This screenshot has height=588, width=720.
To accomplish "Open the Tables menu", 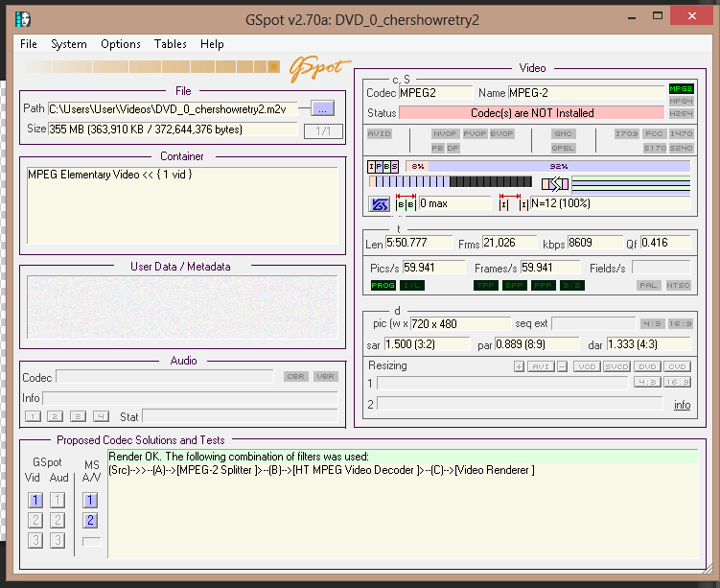I will coord(171,44).
